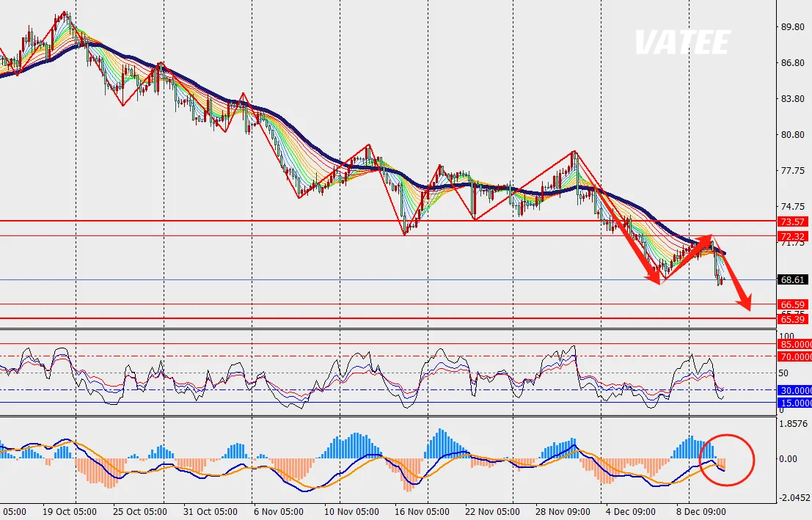This screenshot has width=812, height=520.
Task: Click the 19 Oct 05:00 time label
Action: click(69, 512)
